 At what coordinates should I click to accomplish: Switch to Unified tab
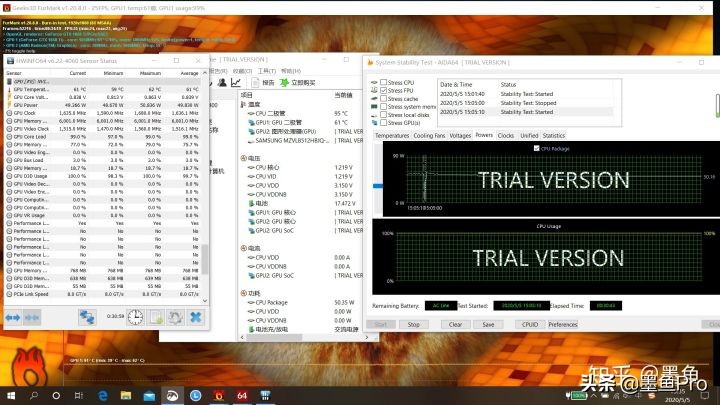(x=529, y=135)
